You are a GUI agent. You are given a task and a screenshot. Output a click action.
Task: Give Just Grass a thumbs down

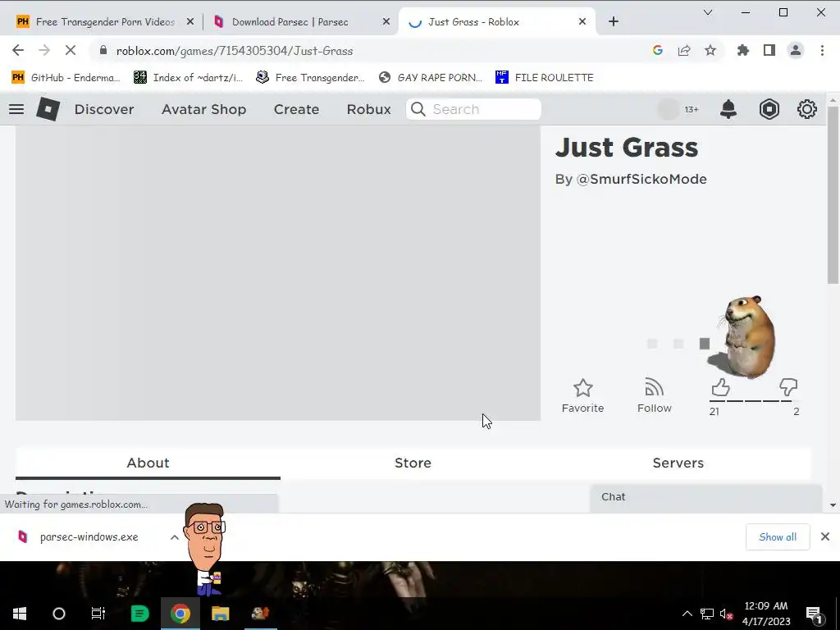(788, 387)
